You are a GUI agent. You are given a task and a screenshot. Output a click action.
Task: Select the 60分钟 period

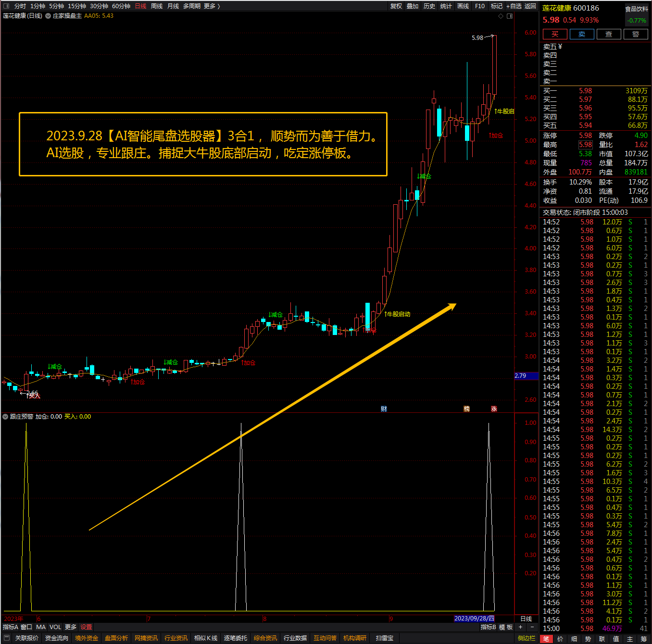[x=121, y=6]
